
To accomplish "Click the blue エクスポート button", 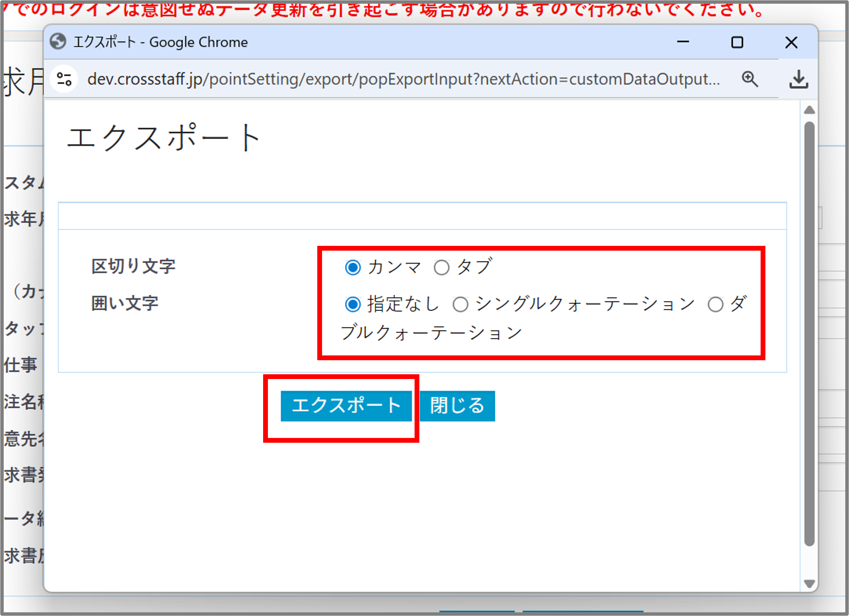I will [x=346, y=406].
